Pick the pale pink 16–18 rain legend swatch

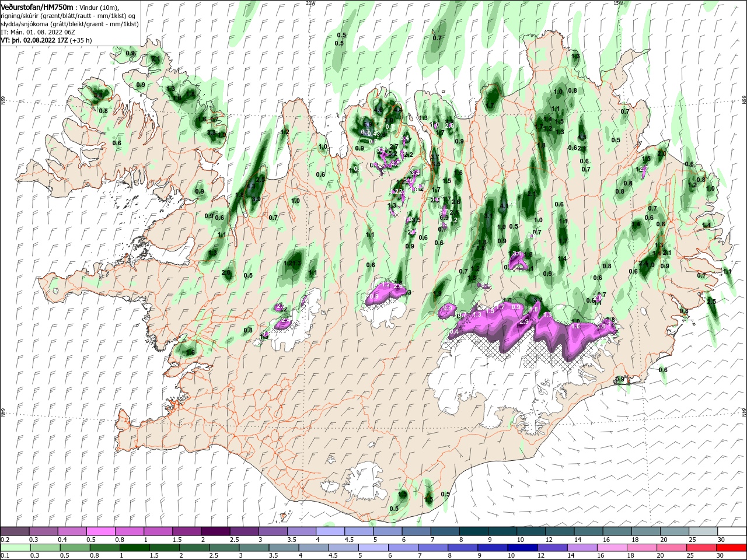click(x=612, y=548)
